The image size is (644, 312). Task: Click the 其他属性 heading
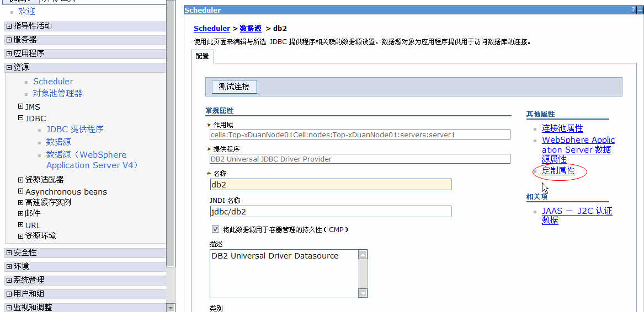540,114
